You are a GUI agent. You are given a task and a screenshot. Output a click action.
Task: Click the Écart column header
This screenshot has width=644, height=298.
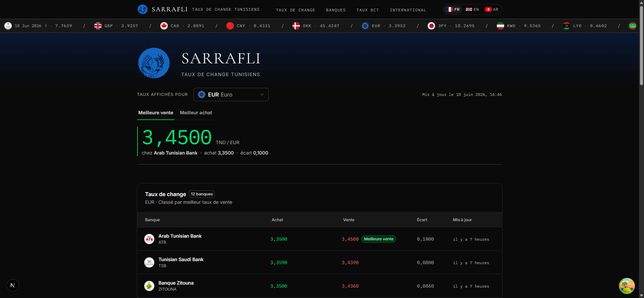tap(422, 220)
